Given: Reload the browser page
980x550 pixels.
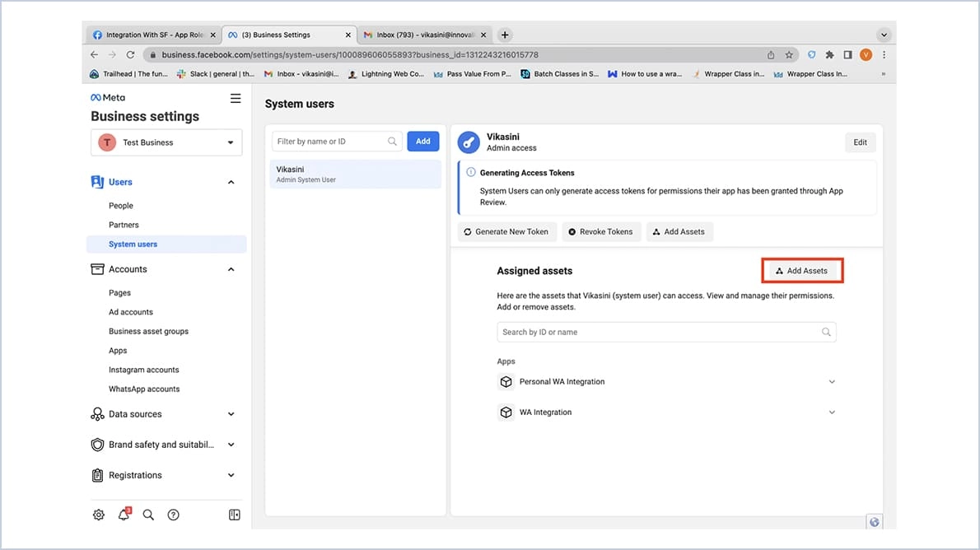Looking at the screenshot, I should (131, 54).
